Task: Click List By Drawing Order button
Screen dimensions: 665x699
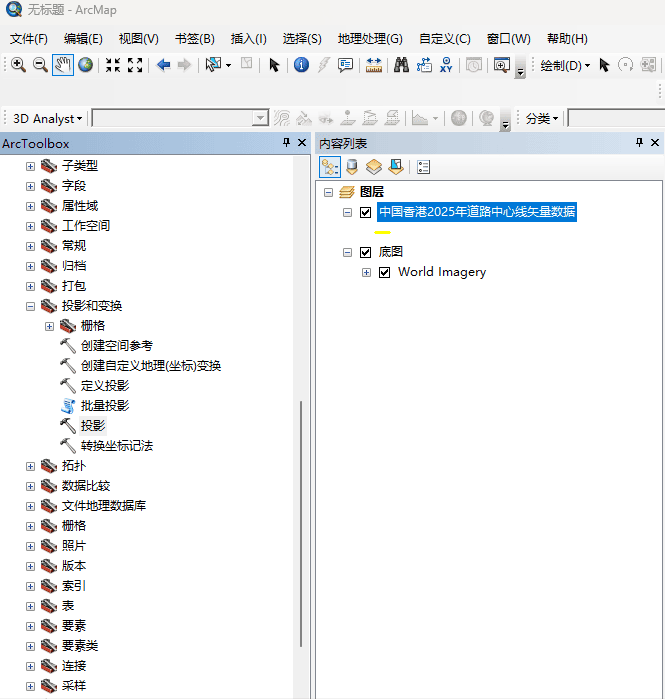Action: coord(330,167)
